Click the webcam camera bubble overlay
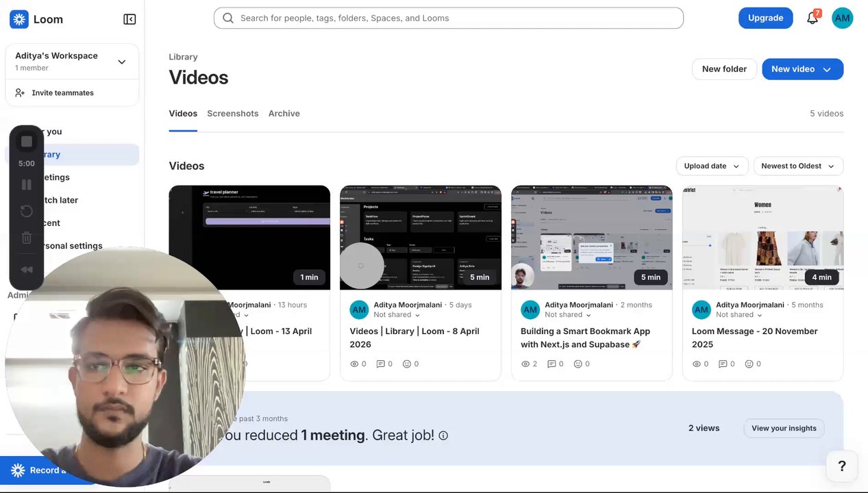The height and width of the screenshot is (493, 868). tap(127, 366)
